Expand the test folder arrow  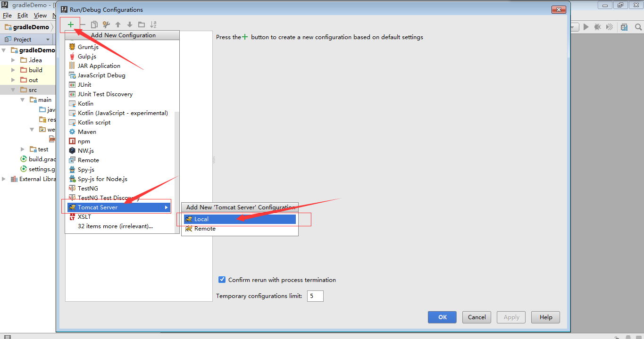[23, 149]
